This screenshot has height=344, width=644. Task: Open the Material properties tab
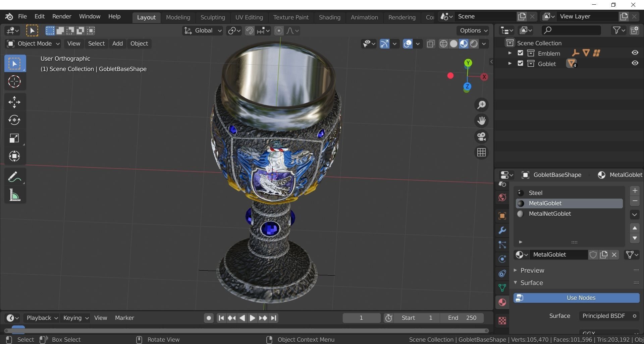tap(502, 302)
